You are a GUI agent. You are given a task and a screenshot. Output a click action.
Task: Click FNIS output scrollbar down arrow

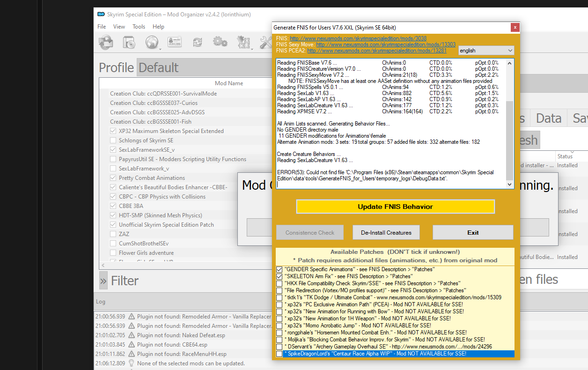pyautogui.click(x=510, y=185)
